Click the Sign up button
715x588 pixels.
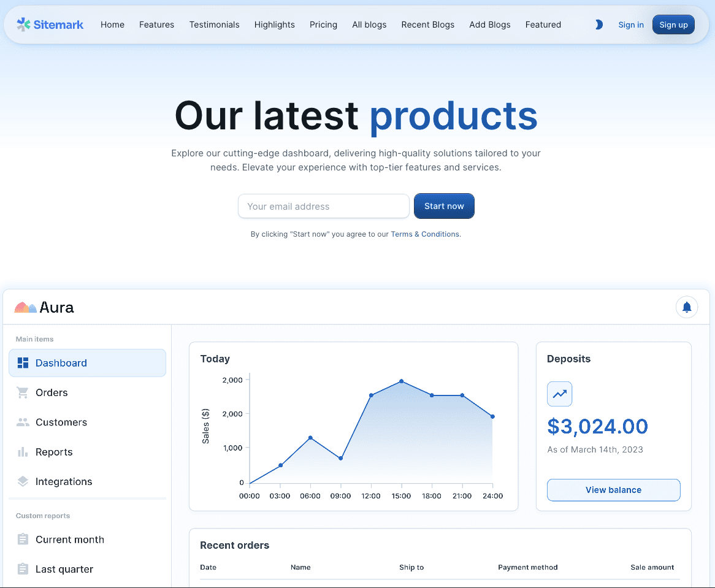673,25
